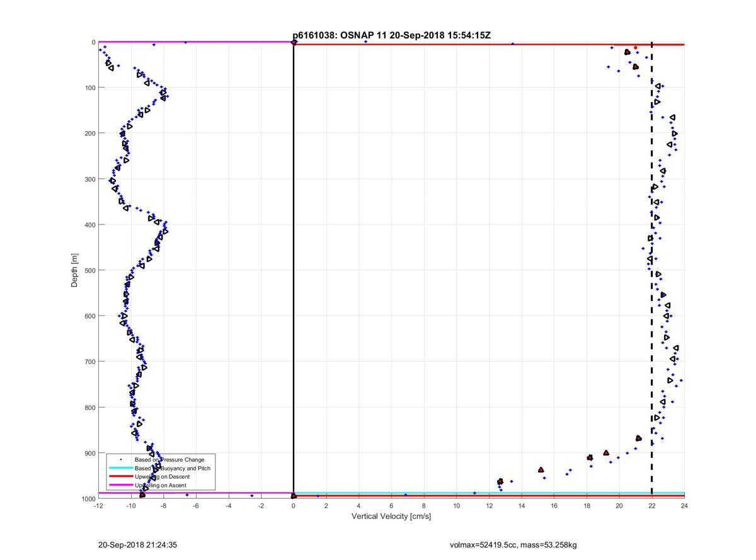Click the x-axis tick label '-12'
Screen dimensions: 756x560
pyautogui.click(x=98, y=505)
